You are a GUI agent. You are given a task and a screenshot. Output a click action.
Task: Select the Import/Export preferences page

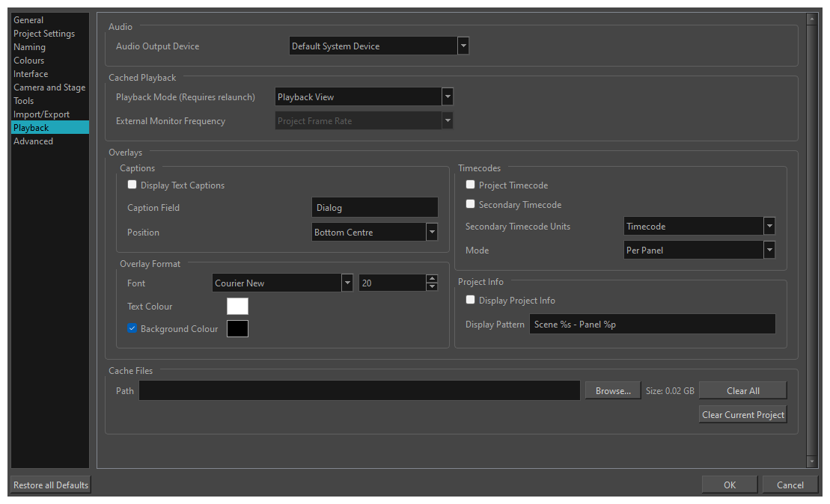click(x=43, y=114)
